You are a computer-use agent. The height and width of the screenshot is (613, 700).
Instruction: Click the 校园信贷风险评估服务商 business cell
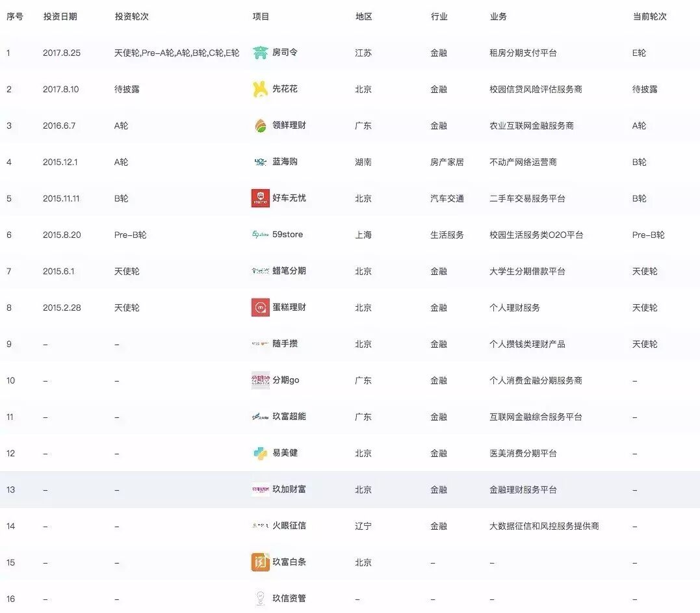536,89
